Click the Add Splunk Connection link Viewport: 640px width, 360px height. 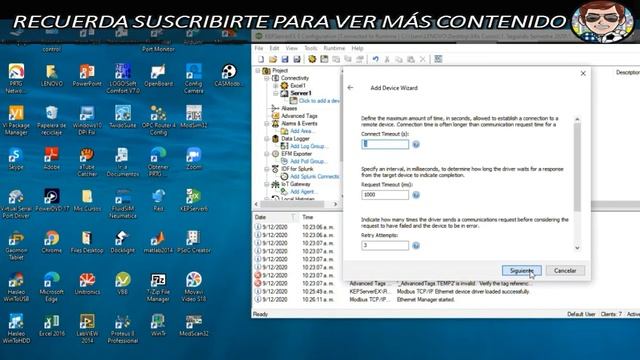[315, 177]
